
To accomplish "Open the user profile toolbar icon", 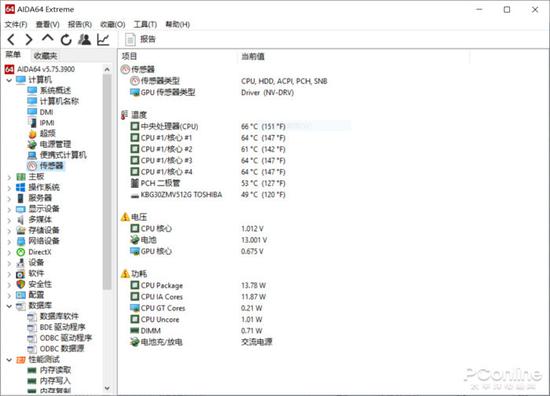I will pyautogui.click(x=85, y=40).
